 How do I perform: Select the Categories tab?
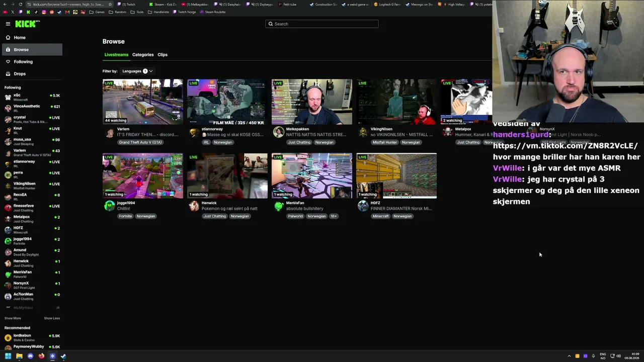(143, 55)
